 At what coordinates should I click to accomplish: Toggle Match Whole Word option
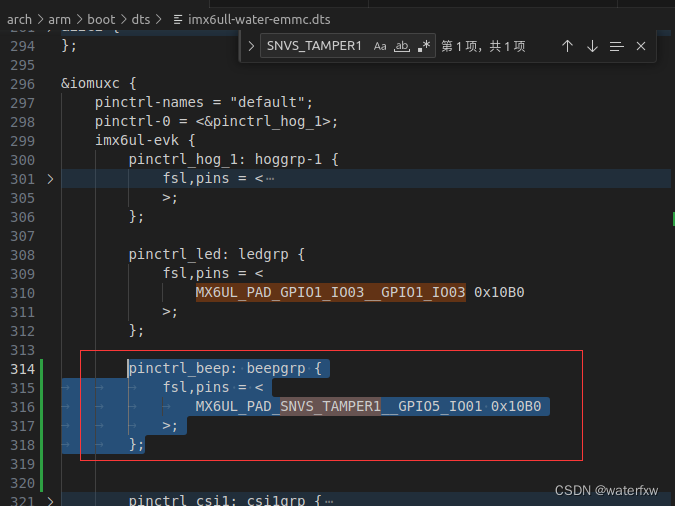coord(402,46)
